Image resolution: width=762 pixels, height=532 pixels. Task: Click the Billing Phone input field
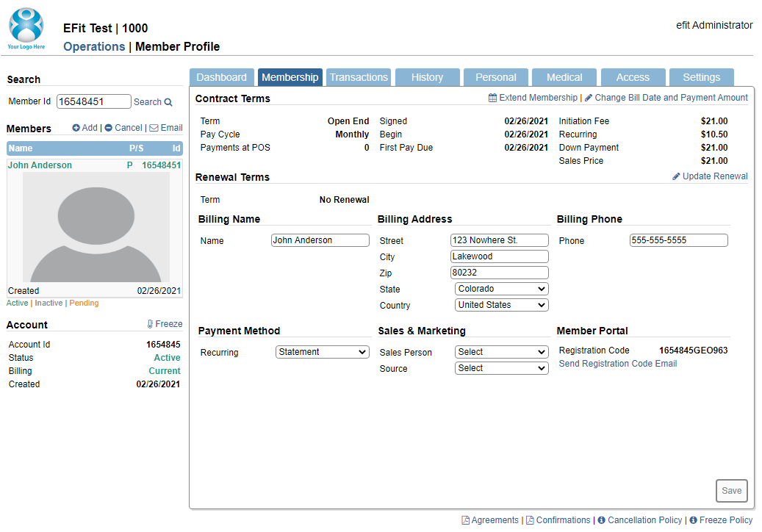pyautogui.click(x=679, y=240)
